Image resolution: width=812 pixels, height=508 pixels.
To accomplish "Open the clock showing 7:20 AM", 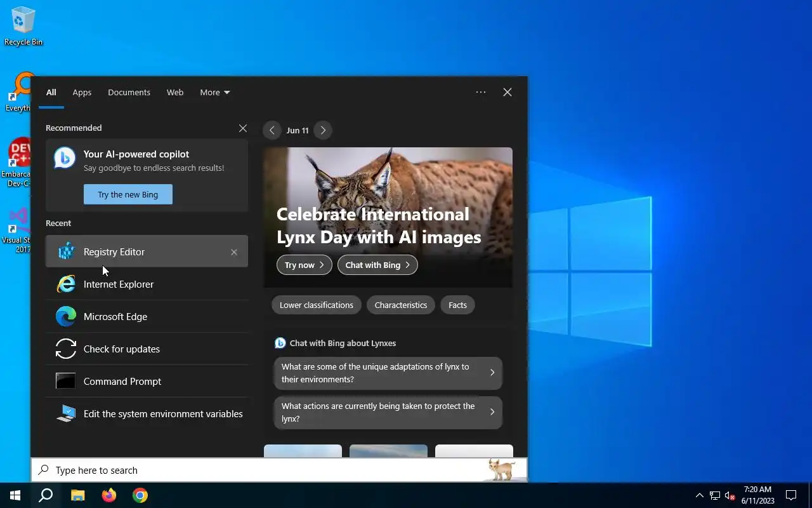I will [757, 495].
